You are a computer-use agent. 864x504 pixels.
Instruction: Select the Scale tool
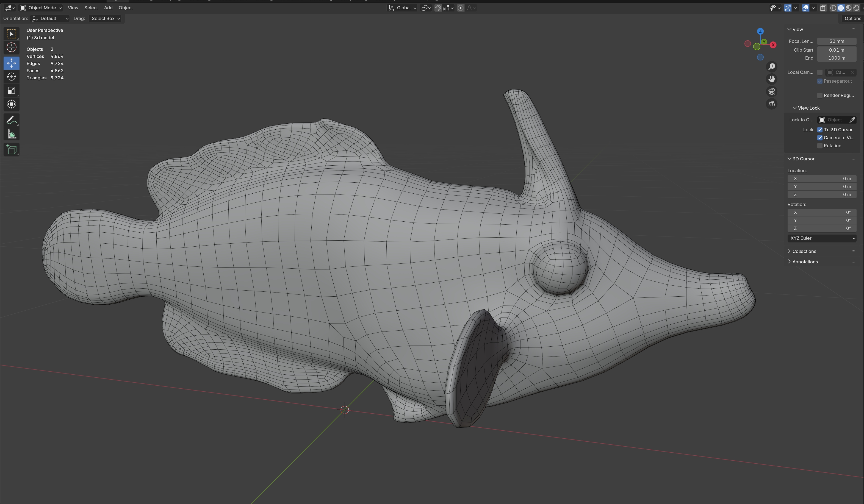[11, 90]
